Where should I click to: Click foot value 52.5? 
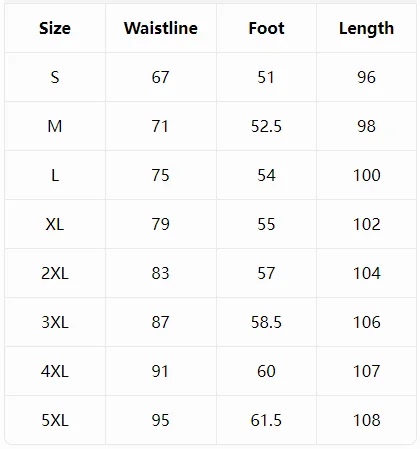266,126
